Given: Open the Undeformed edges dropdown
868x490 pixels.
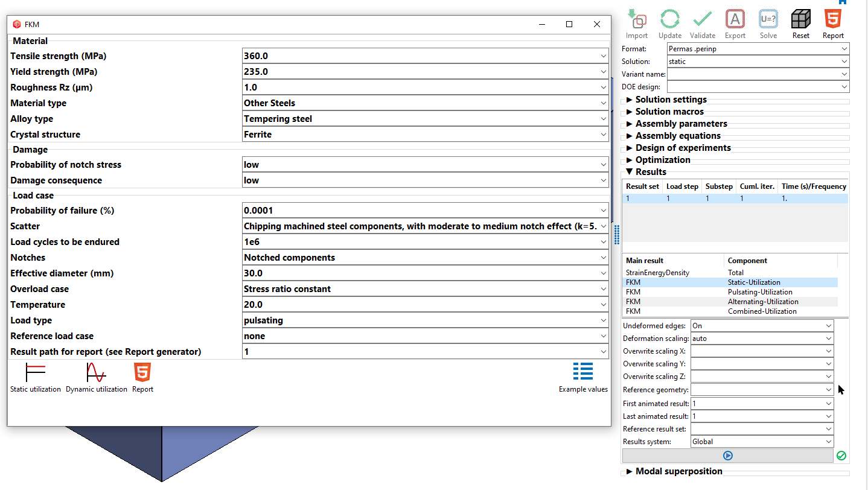Looking at the screenshot, I should (x=828, y=326).
